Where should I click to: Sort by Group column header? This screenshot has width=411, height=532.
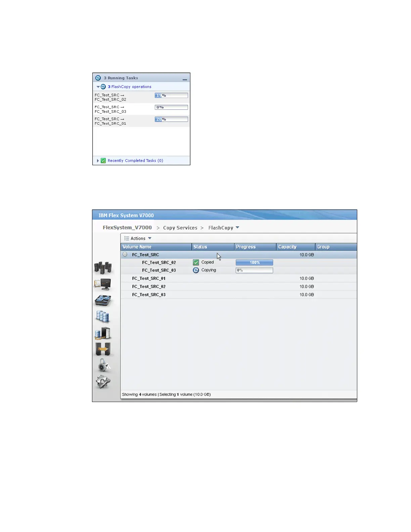click(336, 247)
